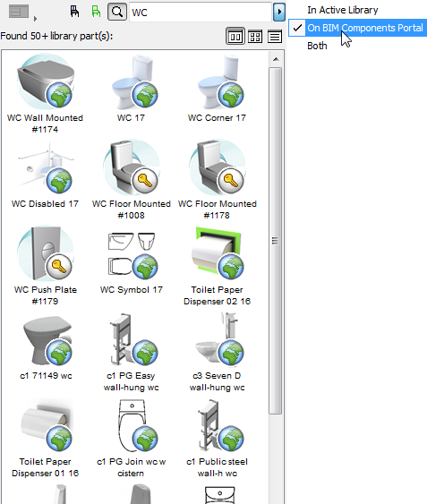This screenshot has height=504, width=427.
Task: Pick the WC Push Plate #1179 item
Action: click(45, 266)
